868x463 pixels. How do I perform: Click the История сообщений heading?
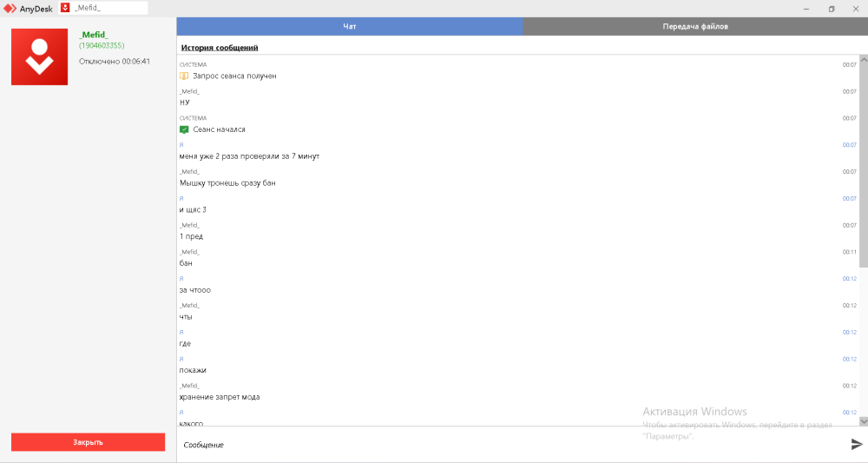(220, 48)
